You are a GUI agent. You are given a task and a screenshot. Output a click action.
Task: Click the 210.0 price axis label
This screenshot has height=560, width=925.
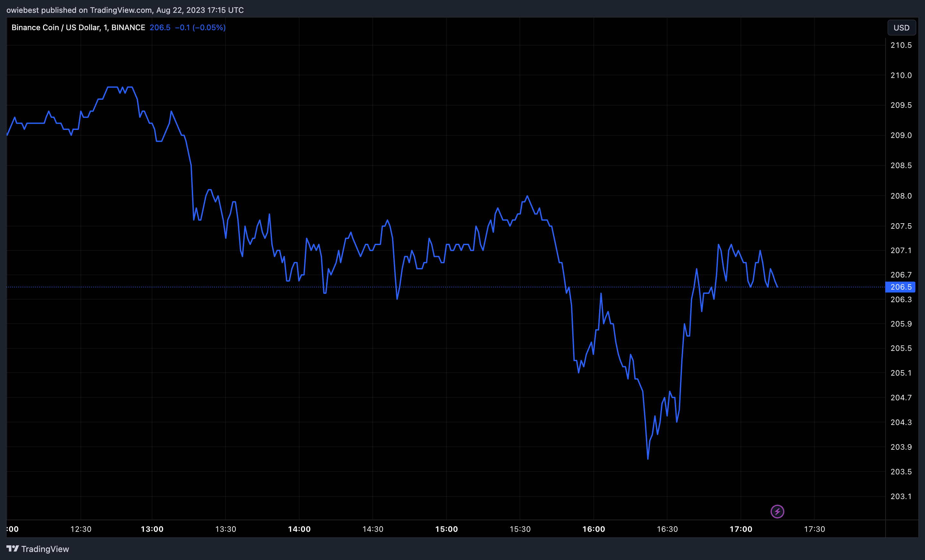tap(901, 75)
